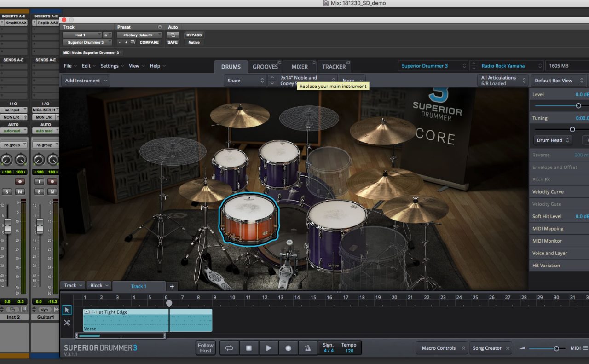589x364 pixels.
Task: Open the Hit Variation property
Action: (559, 266)
